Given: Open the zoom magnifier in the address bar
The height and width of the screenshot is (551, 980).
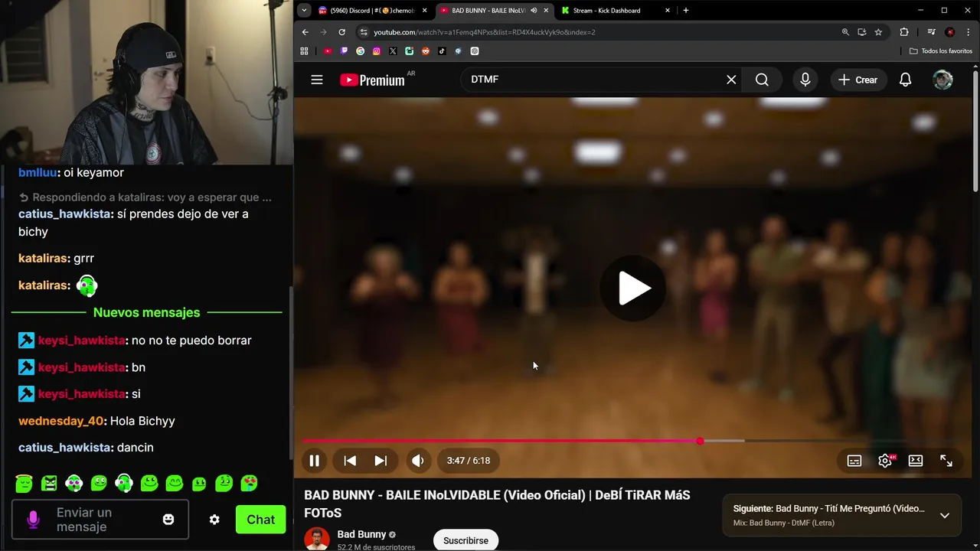Looking at the screenshot, I should coord(845,32).
